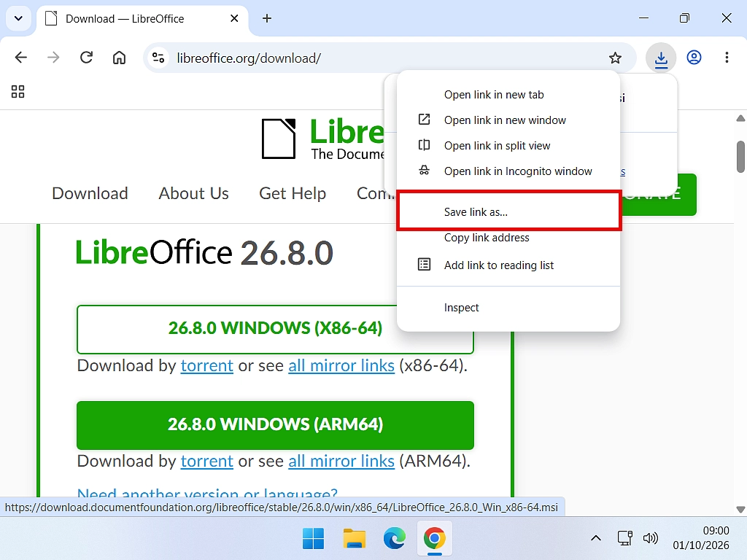
Task: Open the Chrome downloads icon
Action: coord(661,58)
